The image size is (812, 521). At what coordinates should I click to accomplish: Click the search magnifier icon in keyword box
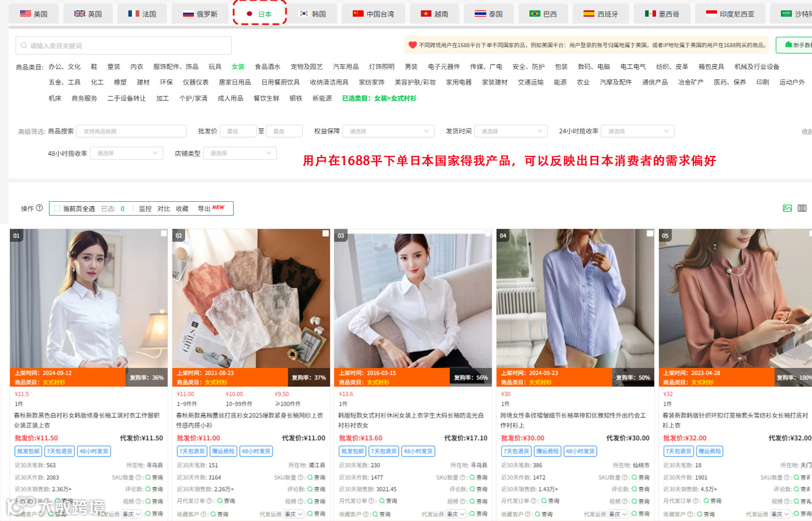click(24, 45)
